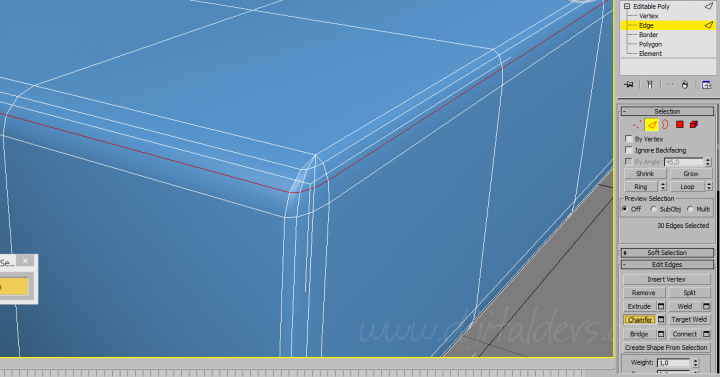Toggle Show End Result icon
Viewport: 720px width, 377px height.
[650, 84]
